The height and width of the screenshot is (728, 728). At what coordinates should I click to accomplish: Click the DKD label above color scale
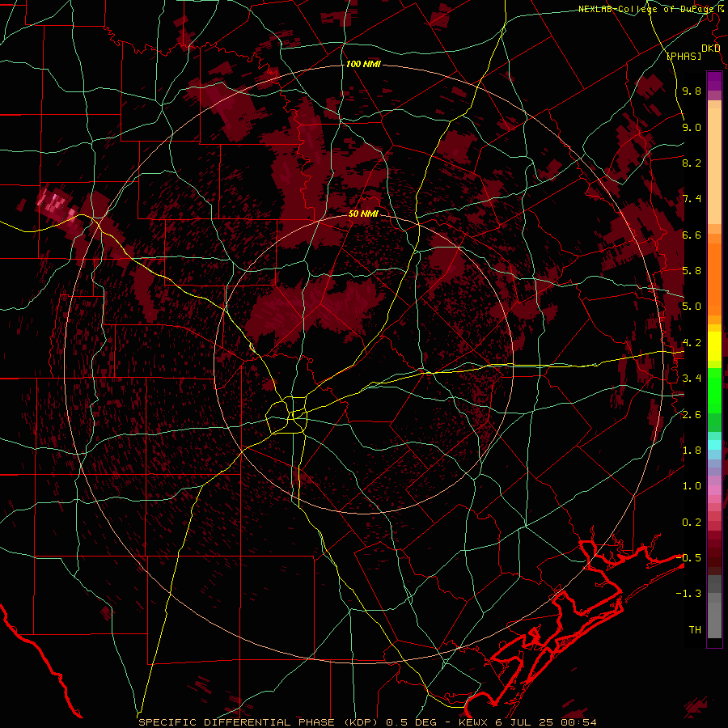[x=711, y=49]
